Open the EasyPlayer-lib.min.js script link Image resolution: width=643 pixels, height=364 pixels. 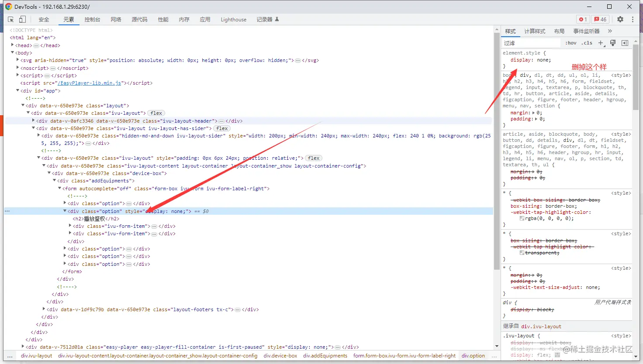(90, 83)
